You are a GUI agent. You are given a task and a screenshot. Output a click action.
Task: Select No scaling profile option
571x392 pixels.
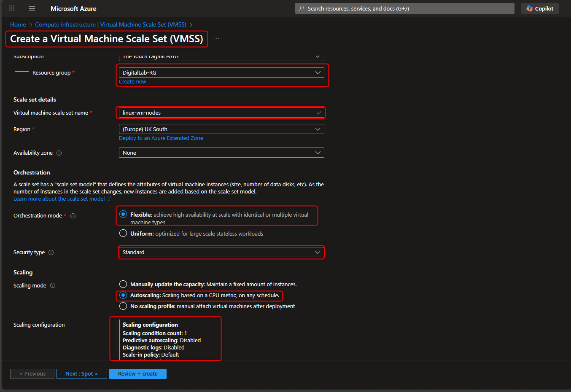tap(123, 306)
